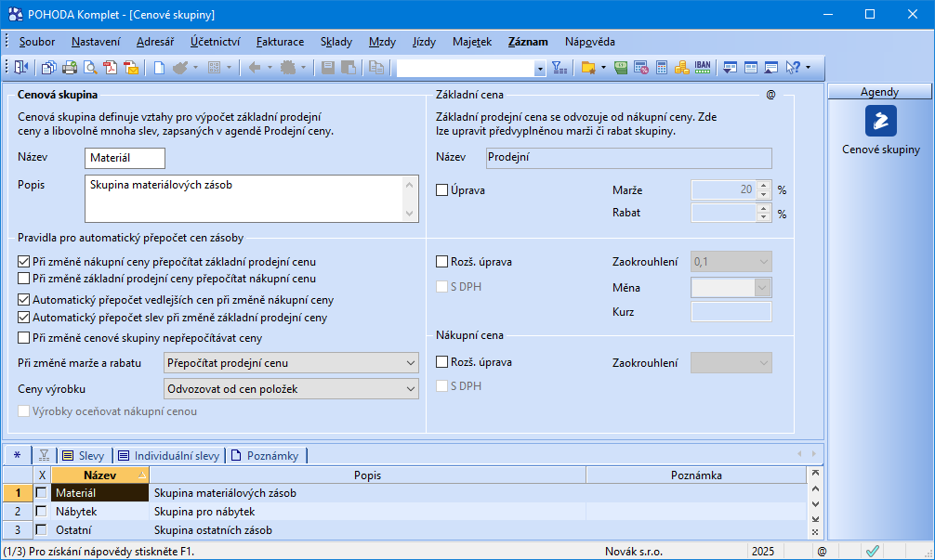The image size is (935, 560).
Task: Click the left arrow toolbar icon
Action: pos(255,67)
